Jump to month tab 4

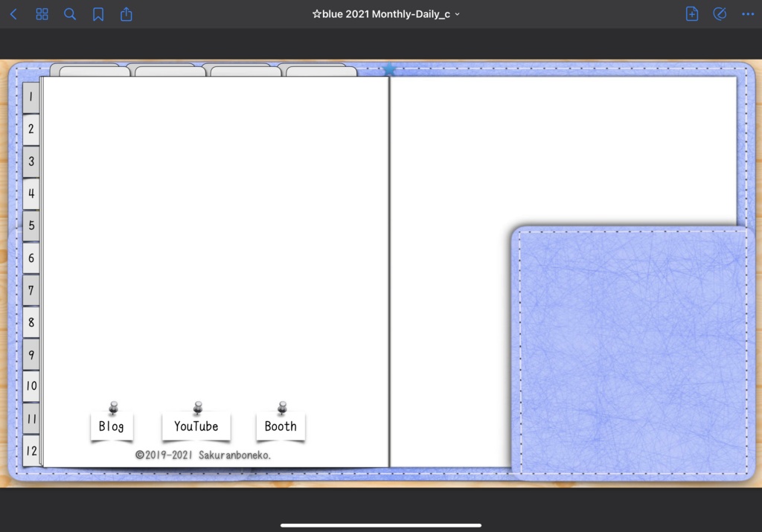(x=31, y=193)
